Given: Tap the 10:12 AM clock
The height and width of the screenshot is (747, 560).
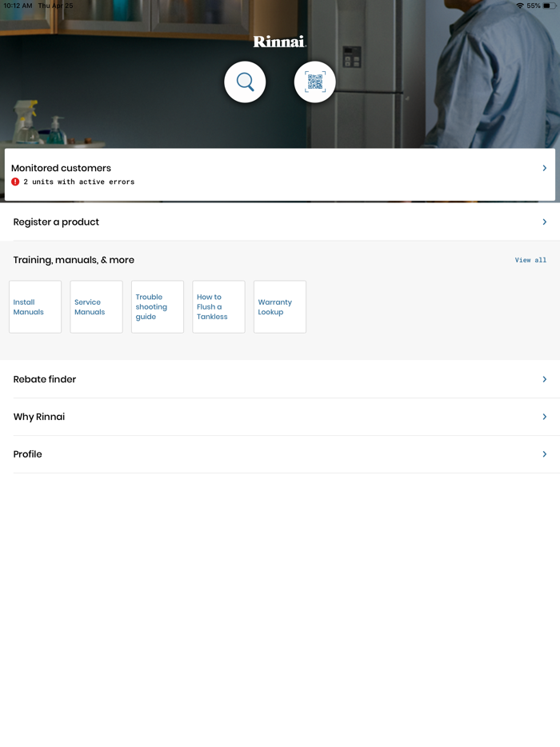Looking at the screenshot, I should coord(18,6).
